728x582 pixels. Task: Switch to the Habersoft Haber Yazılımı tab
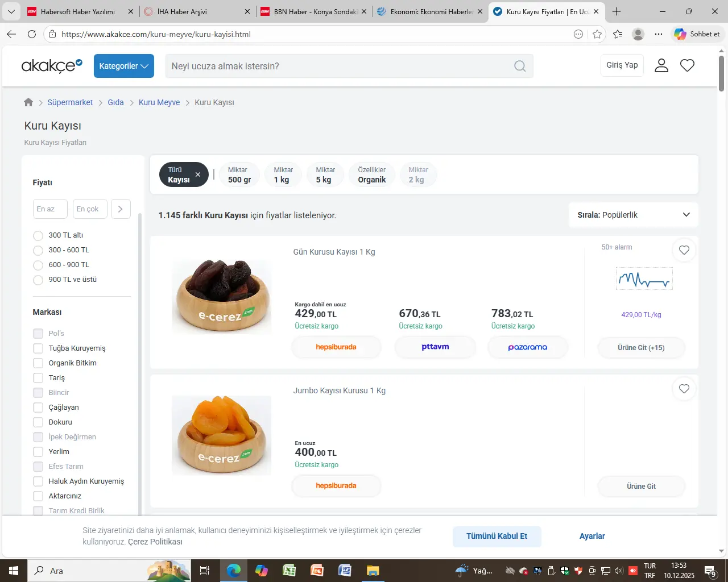click(78, 11)
